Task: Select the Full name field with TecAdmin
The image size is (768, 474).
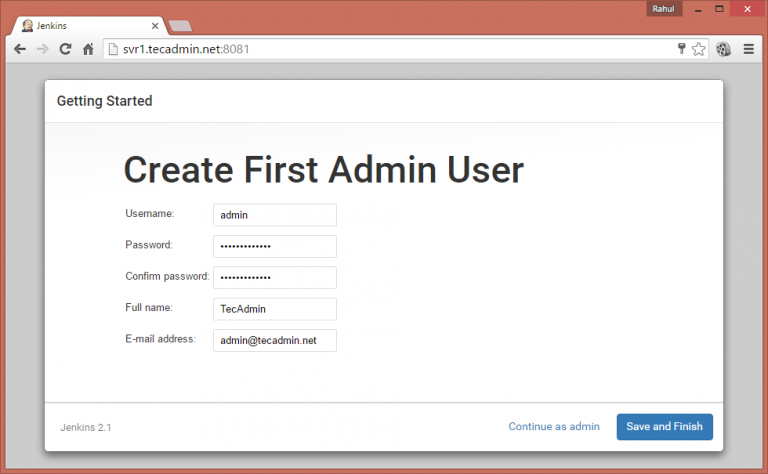Action: [275, 309]
